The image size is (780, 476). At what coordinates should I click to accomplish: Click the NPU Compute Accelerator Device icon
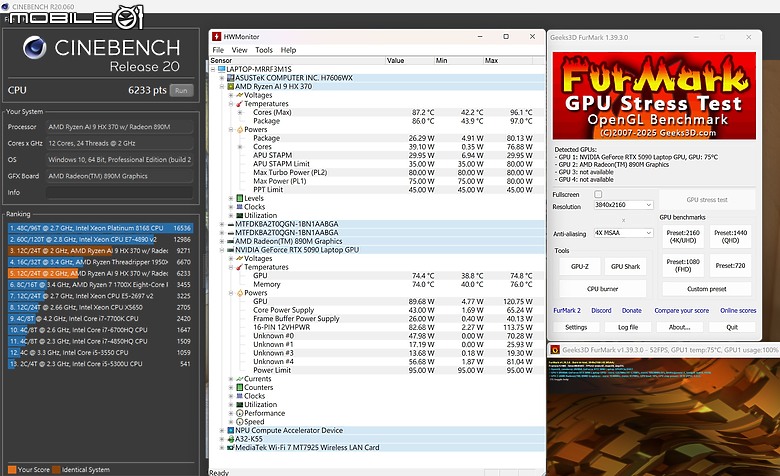pyautogui.click(x=229, y=429)
